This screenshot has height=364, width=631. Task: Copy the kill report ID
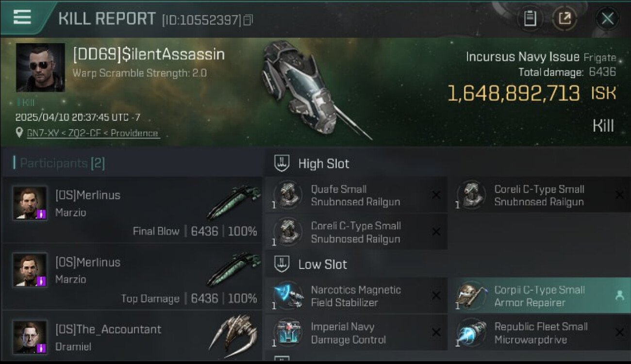[x=248, y=20]
